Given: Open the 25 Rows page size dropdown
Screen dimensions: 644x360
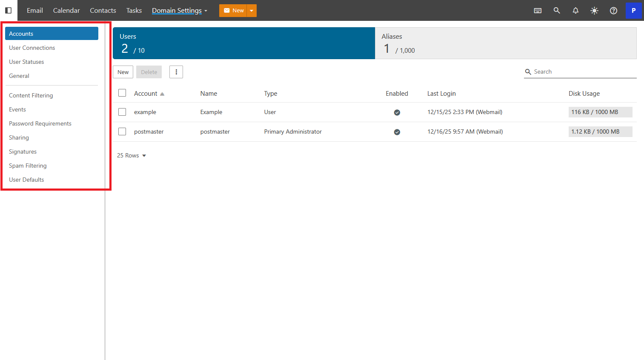Looking at the screenshot, I should (132, 155).
